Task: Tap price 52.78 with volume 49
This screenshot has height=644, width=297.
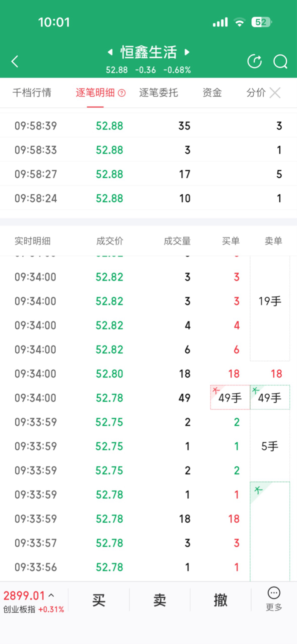Action: pyautogui.click(x=109, y=398)
